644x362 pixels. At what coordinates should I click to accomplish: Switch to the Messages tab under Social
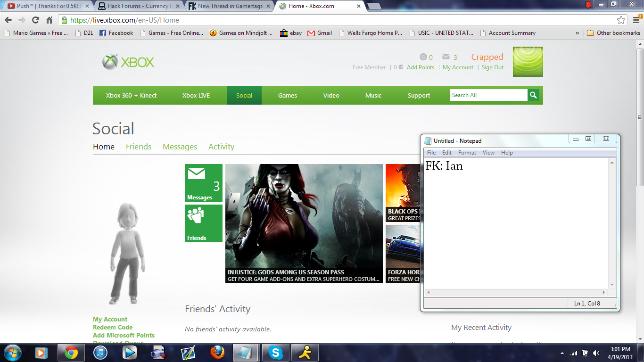pyautogui.click(x=180, y=147)
